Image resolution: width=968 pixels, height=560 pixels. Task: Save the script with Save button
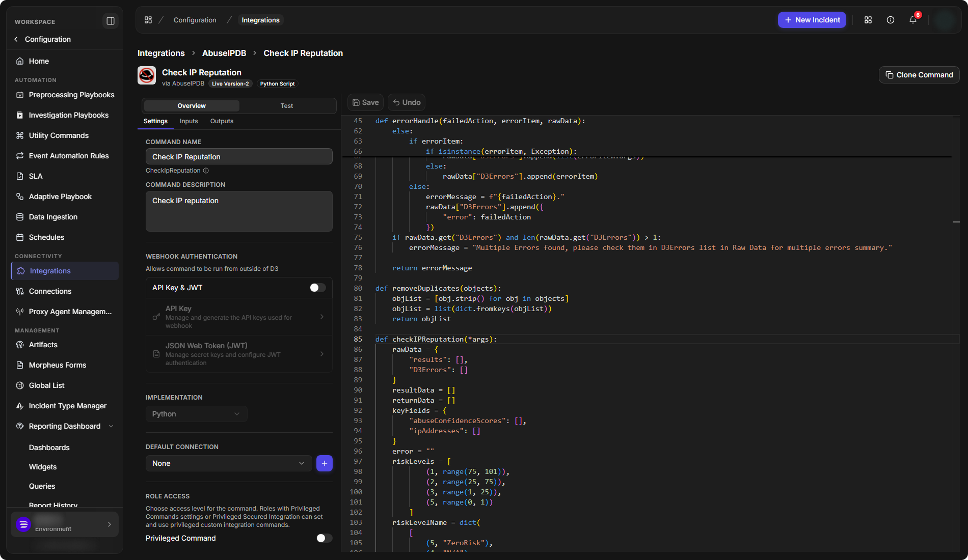pyautogui.click(x=366, y=102)
